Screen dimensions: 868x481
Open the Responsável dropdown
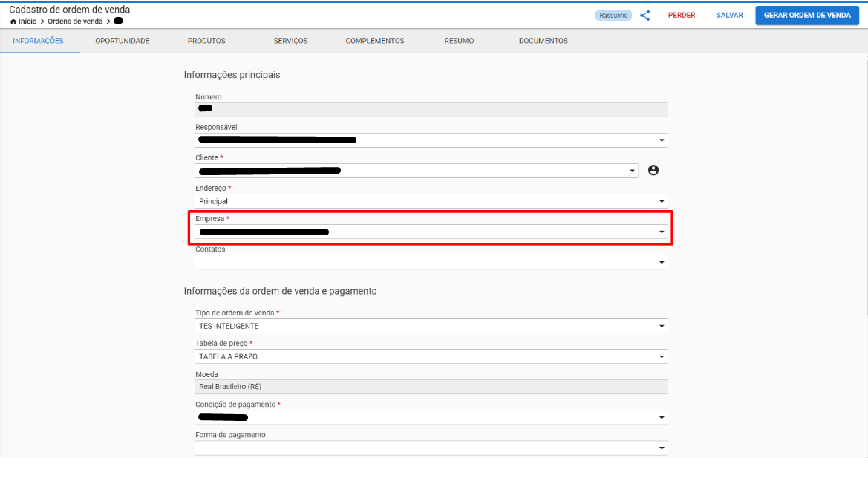coord(431,140)
